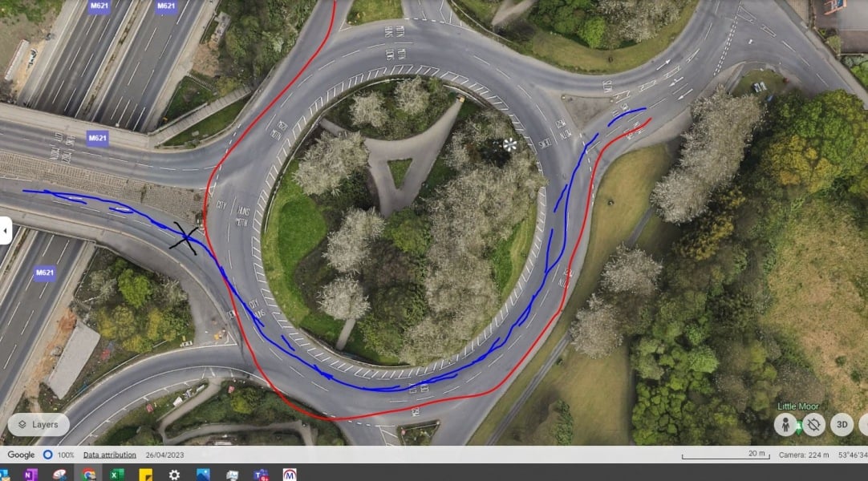Open Settings gear in the taskbar
This screenshot has width=868, height=481.
pos(174,475)
